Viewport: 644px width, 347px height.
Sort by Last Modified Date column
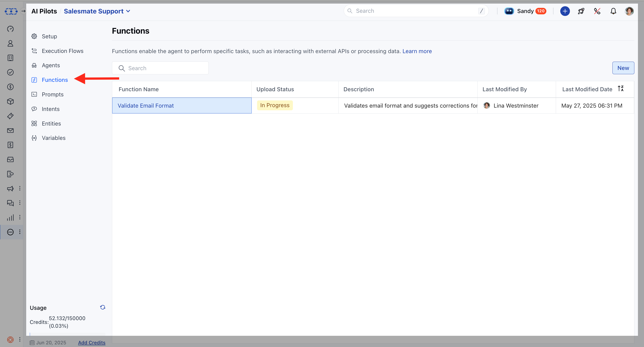(x=587, y=89)
